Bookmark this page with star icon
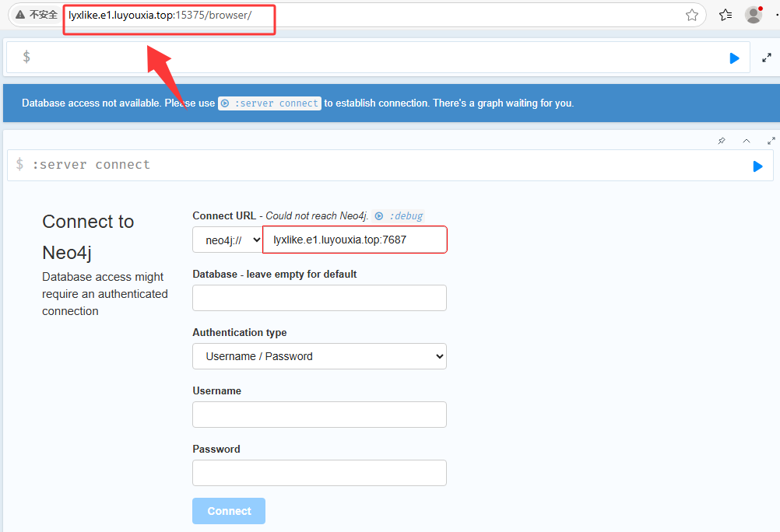This screenshot has height=532, width=780. click(x=691, y=15)
